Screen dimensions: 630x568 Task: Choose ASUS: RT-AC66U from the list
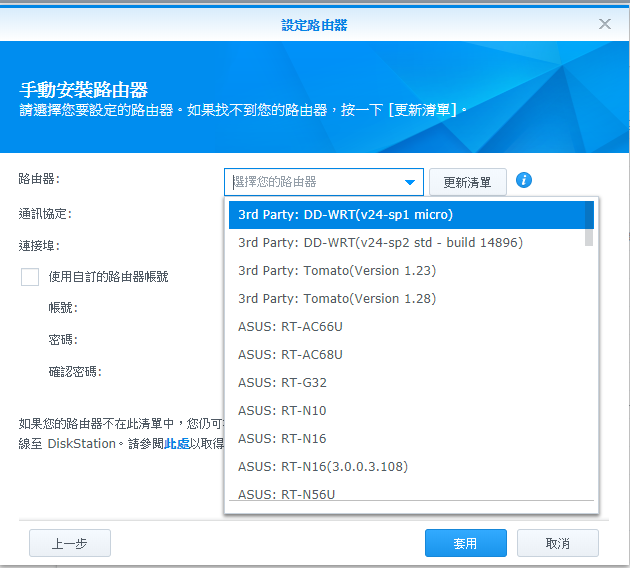point(411,327)
